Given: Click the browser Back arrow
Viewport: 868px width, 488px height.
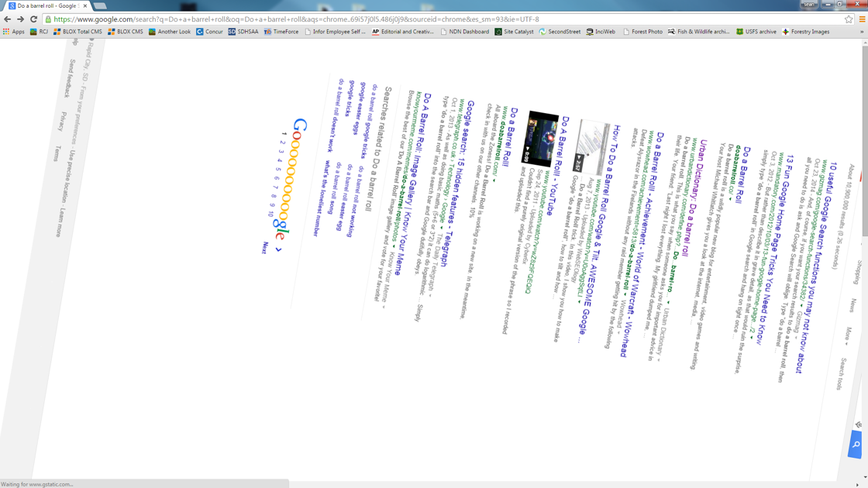Looking at the screenshot, I should pos(8,19).
